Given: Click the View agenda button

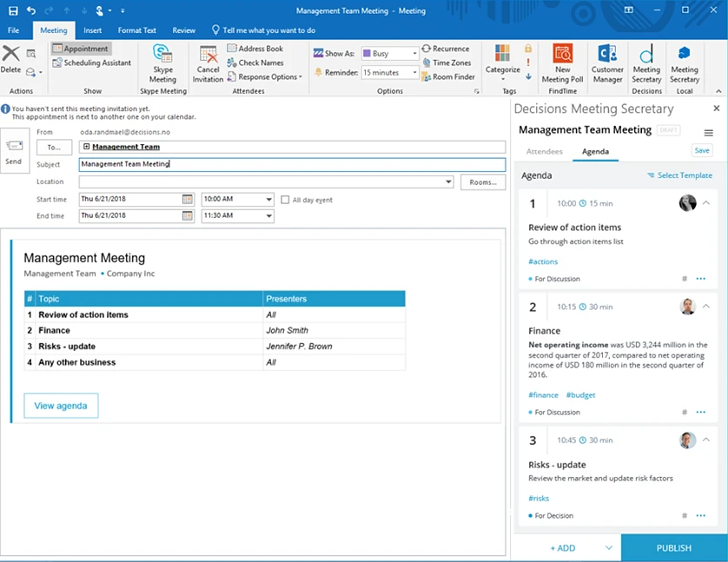Looking at the screenshot, I should coord(61,406).
